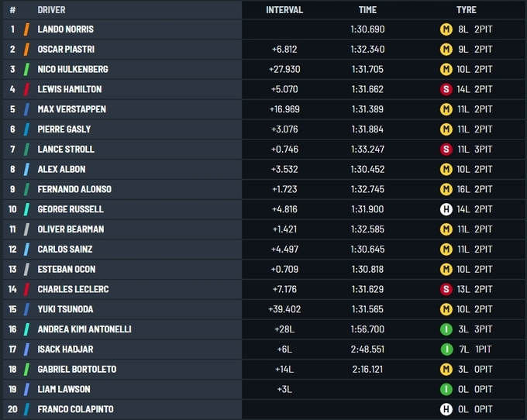Click George Russell's hard tyre icon
The width and height of the screenshot is (527, 420).
pos(446,209)
